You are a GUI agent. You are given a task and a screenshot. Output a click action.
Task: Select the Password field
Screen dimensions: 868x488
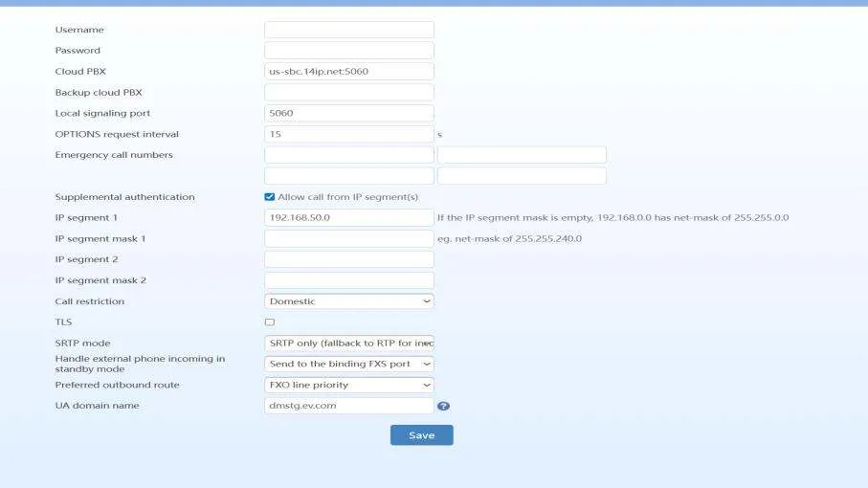coord(349,51)
